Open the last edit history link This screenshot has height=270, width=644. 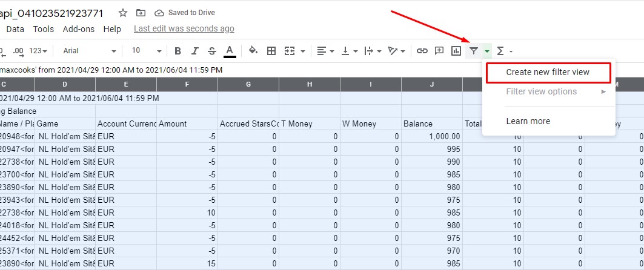click(184, 28)
